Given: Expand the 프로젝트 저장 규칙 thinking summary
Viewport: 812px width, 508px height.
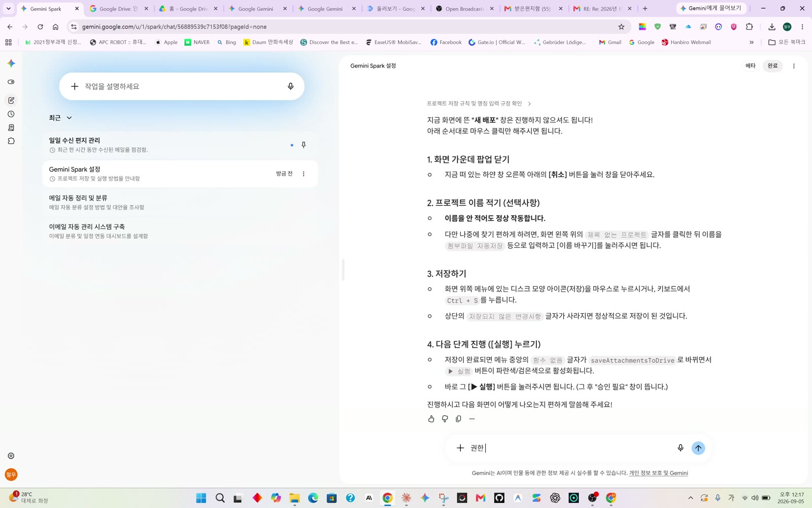Looking at the screenshot, I should click(479, 104).
